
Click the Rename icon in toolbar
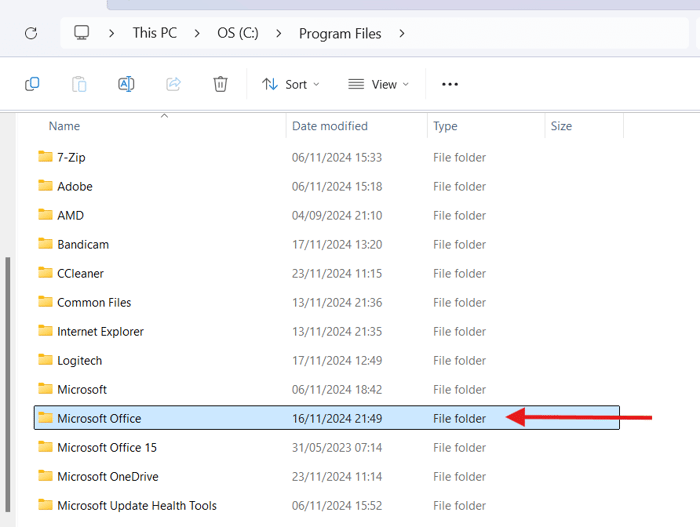coord(126,84)
